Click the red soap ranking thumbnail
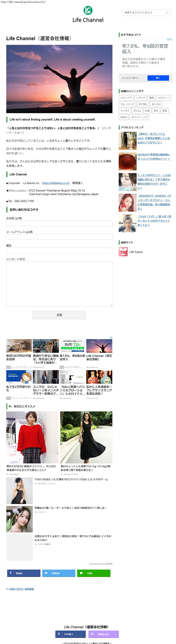 click(128, 161)
